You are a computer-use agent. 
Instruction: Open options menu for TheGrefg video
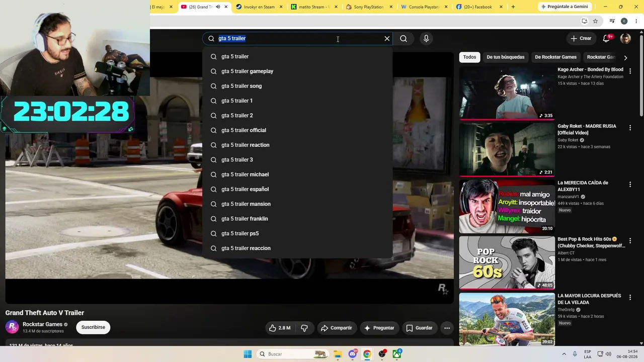pos(630,298)
